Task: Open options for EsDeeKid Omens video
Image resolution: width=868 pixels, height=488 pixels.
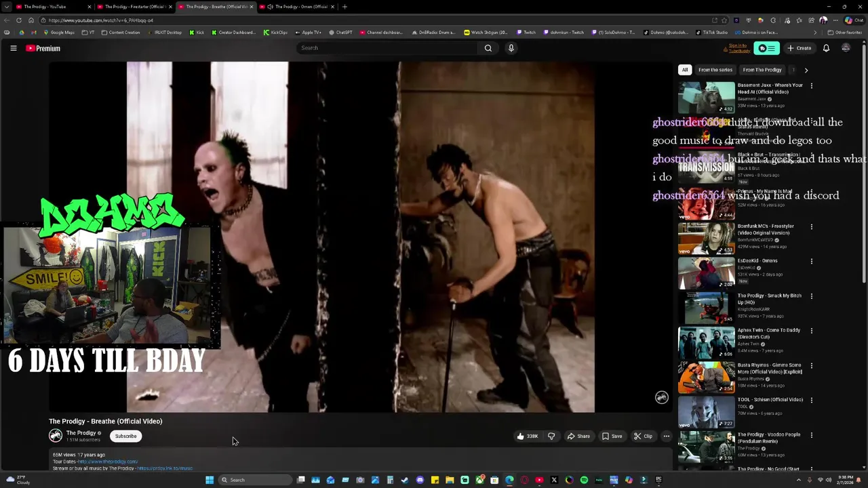Action: coord(811,262)
